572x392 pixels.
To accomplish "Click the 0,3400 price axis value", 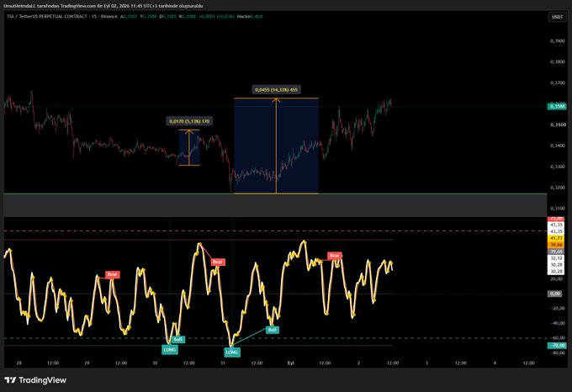I will click(x=558, y=146).
